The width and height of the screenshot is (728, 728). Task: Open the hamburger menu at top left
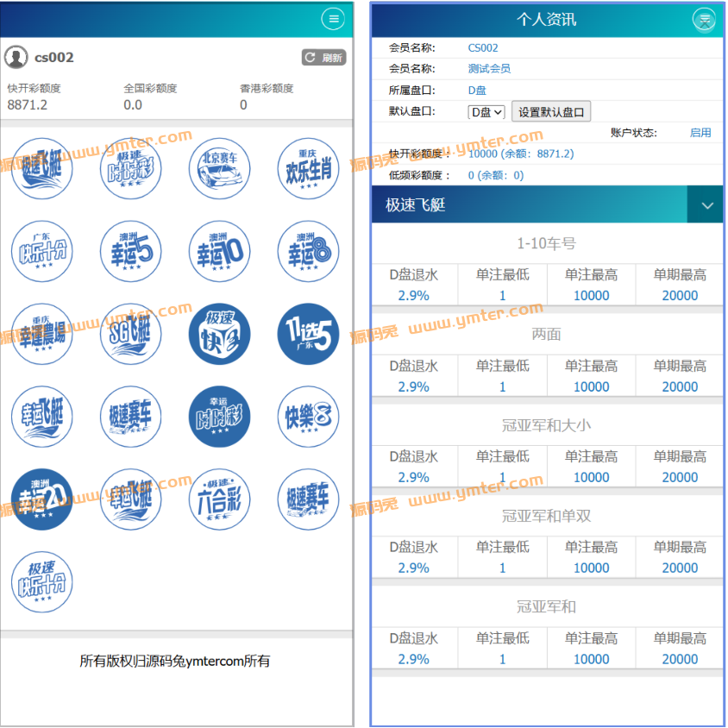coord(333,18)
